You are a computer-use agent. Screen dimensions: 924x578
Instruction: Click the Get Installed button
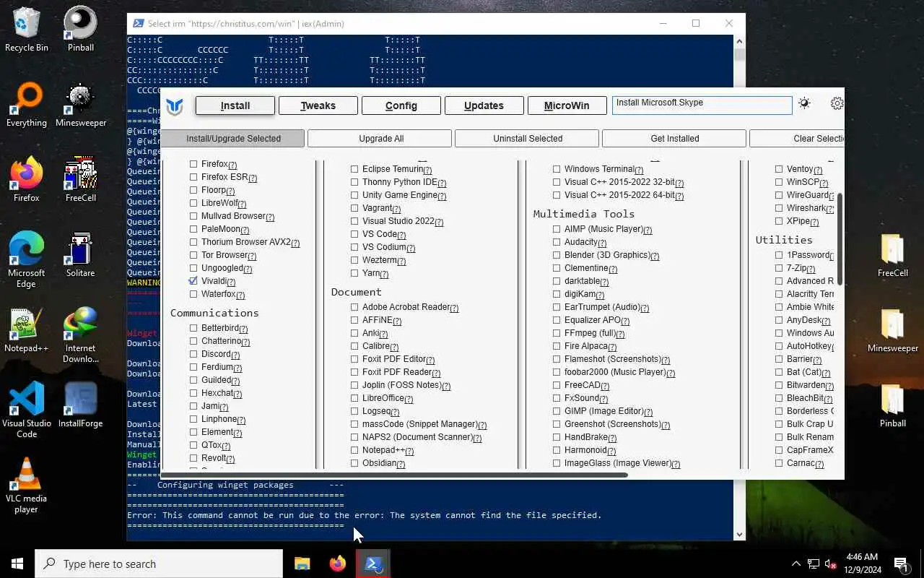click(x=674, y=138)
